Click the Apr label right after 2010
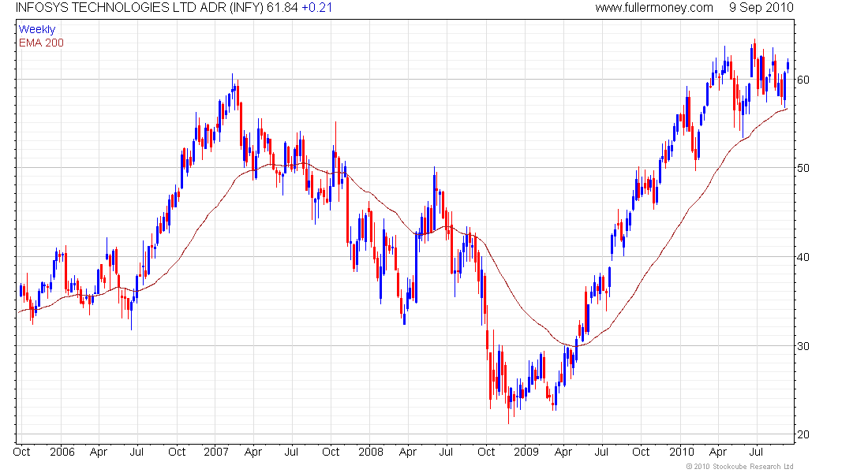 click(x=718, y=452)
